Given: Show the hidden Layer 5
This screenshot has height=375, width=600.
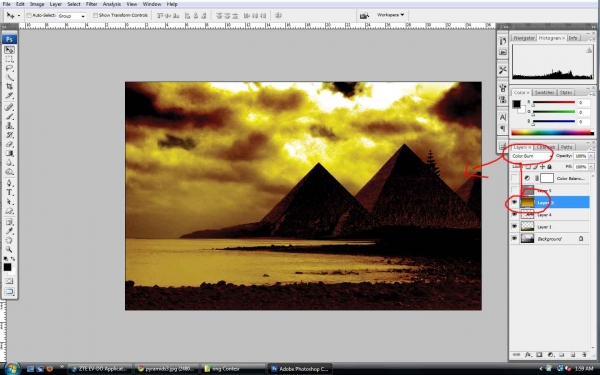Looking at the screenshot, I should pyautogui.click(x=514, y=190).
